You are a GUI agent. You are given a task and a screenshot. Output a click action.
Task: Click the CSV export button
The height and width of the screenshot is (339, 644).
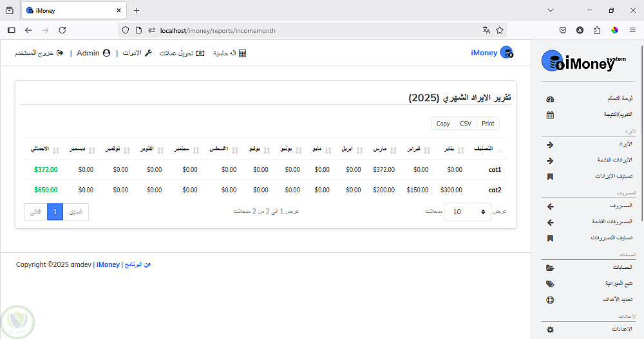[x=466, y=124]
